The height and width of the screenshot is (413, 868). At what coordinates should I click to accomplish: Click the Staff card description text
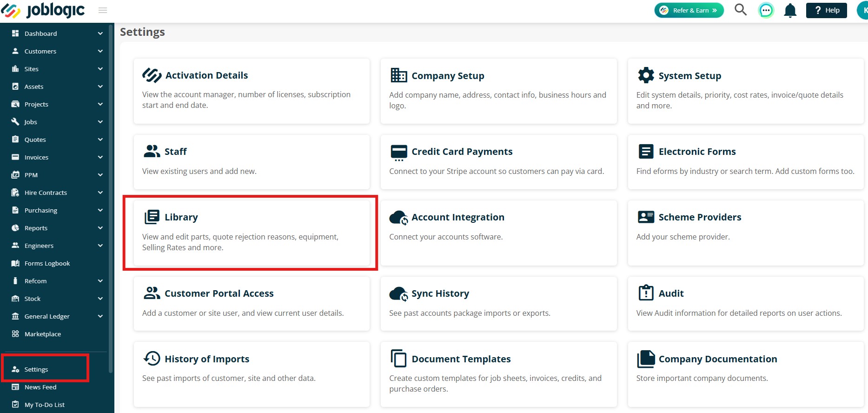click(199, 171)
